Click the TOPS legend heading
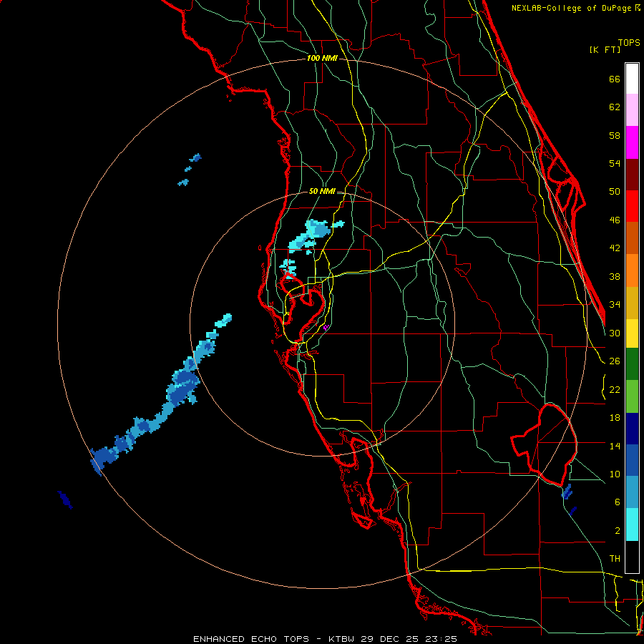The width and height of the screenshot is (644, 644). [629, 42]
